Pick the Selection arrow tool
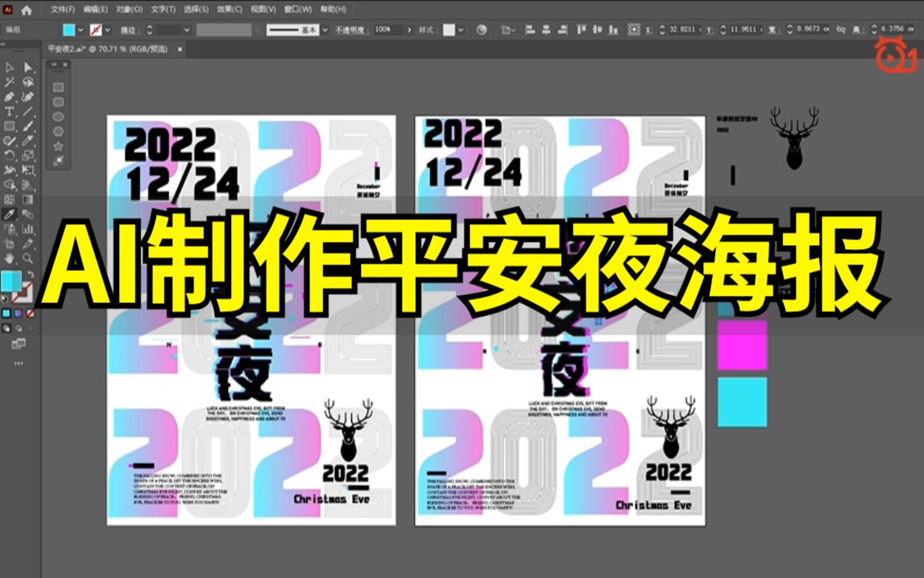 point(9,68)
